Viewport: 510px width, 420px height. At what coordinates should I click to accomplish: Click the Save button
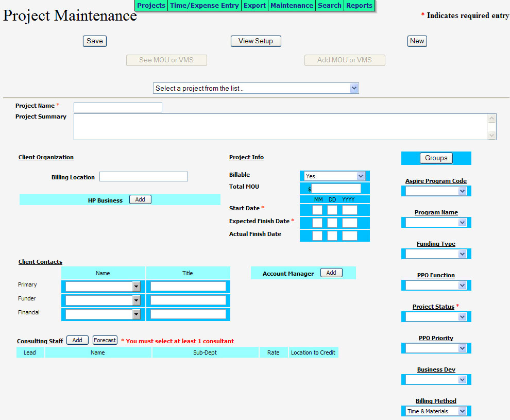tap(95, 41)
